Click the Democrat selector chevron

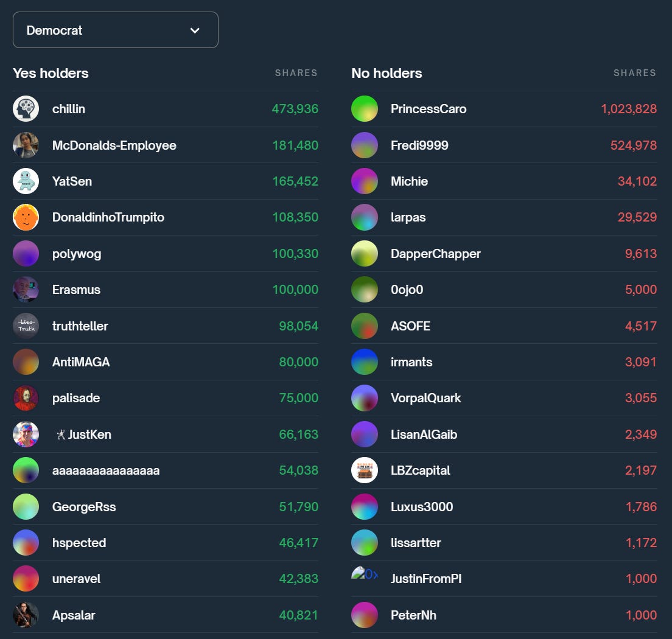[x=195, y=29]
